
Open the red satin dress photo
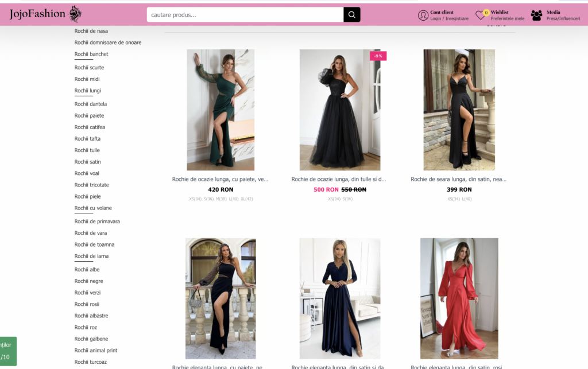coord(459,298)
